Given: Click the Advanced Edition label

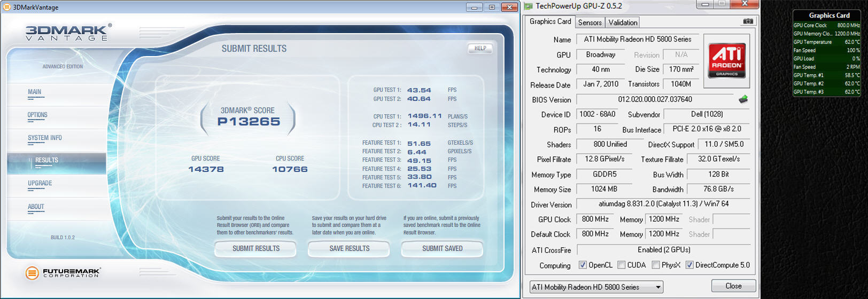Looking at the screenshot, I should pos(63,67).
